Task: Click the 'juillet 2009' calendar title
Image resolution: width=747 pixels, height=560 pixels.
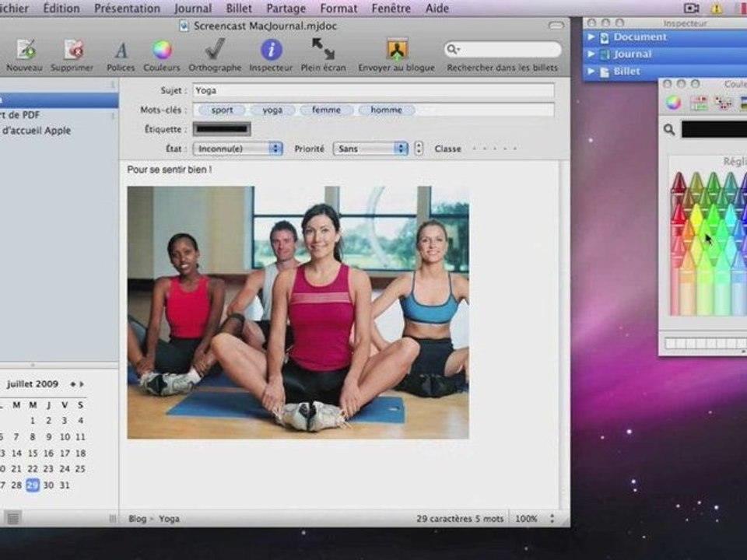Action: tap(33, 383)
